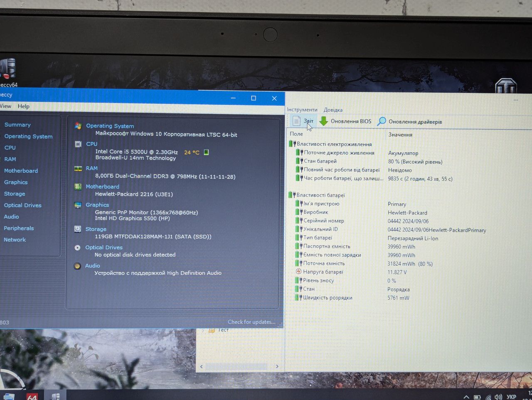
Task: Click the left scroll arrow of AIDA64 tree pane
Action: (x=202, y=366)
